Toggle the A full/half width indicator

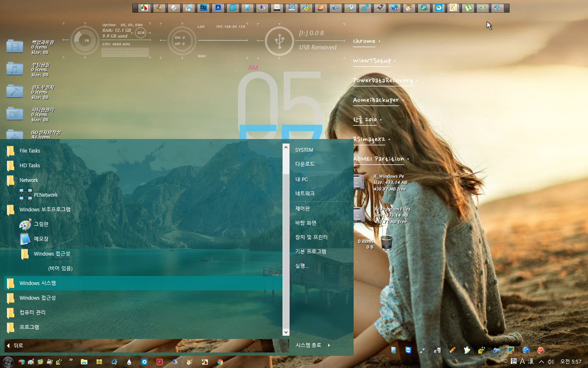click(x=522, y=361)
